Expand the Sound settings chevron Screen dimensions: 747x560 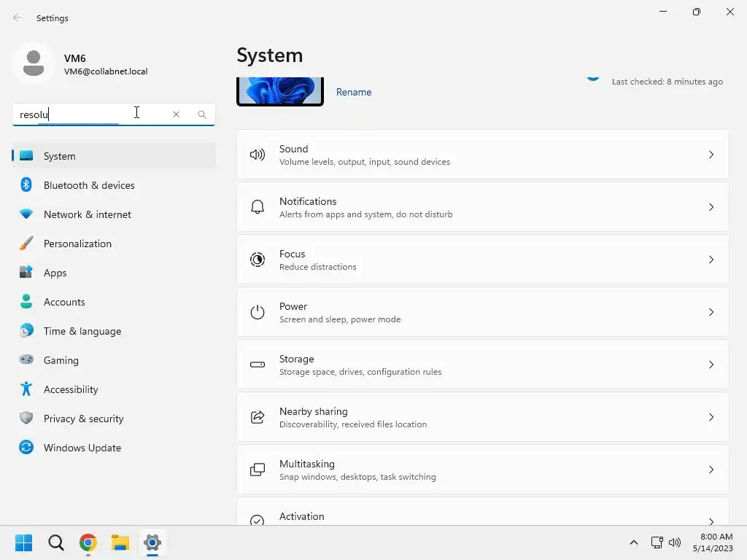click(x=711, y=155)
